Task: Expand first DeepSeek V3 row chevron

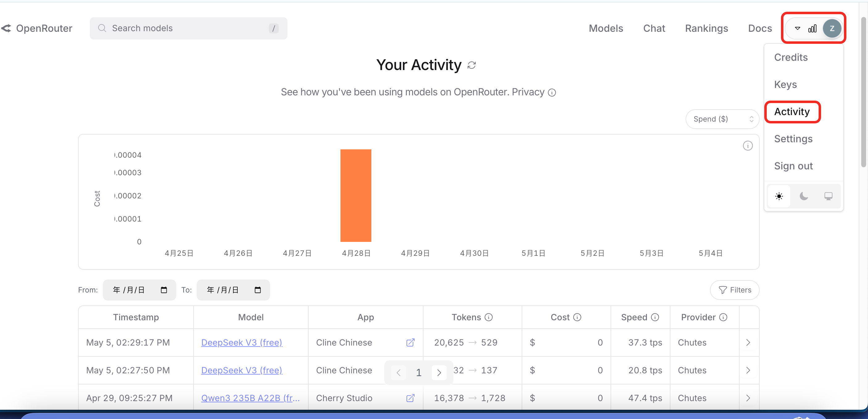Action: [x=748, y=342]
